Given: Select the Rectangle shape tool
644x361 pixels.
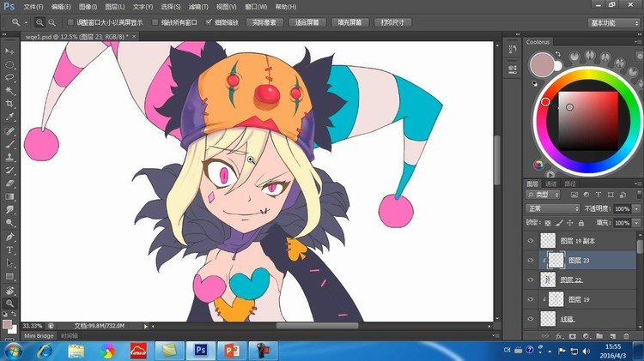Looking at the screenshot, I should point(9,276).
